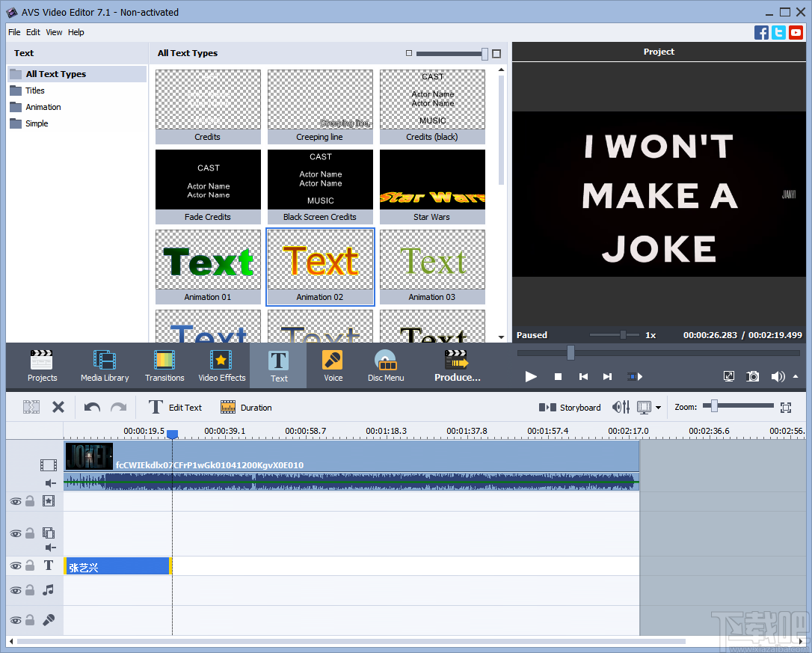Open the Edit menu

point(33,32)
